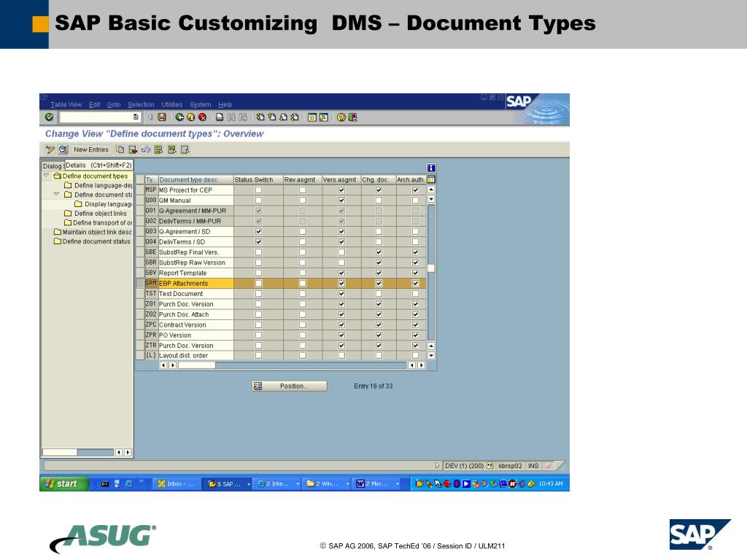Click the Create new session icon
Viewport: 747px width, 560px height.
(312, 117)
